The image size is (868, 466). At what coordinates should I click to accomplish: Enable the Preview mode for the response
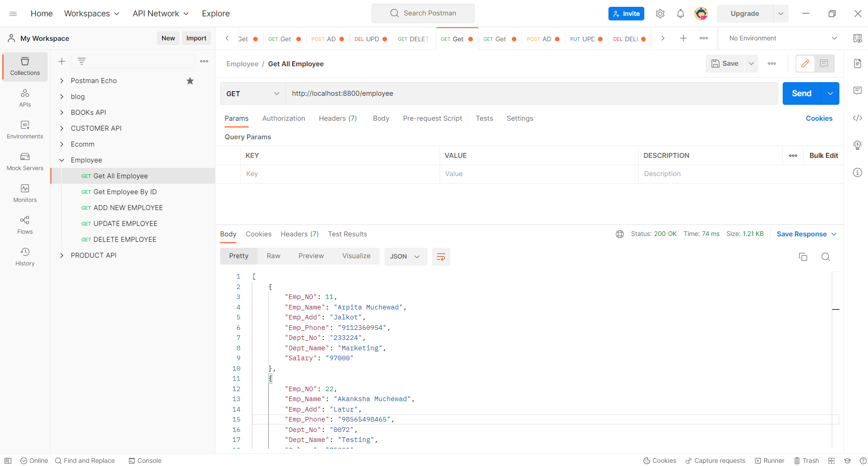point(311,256)
